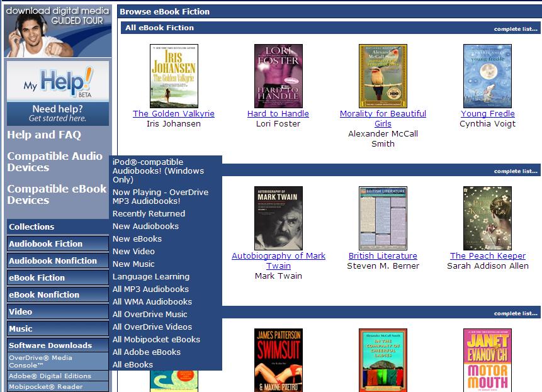Click Morality for Beautiful Girls cover
Image resolution: width=542 pixels, height=392 pixels.
click(x=383, y=76)
